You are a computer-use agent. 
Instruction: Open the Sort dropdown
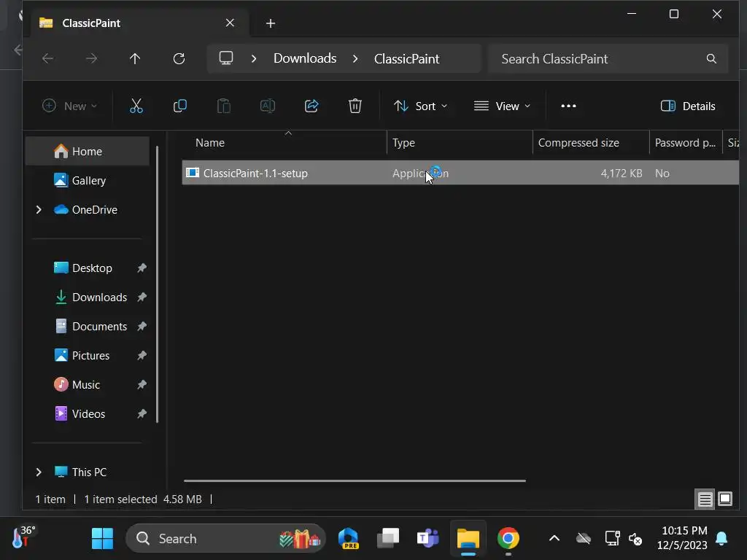pos(420,106)
